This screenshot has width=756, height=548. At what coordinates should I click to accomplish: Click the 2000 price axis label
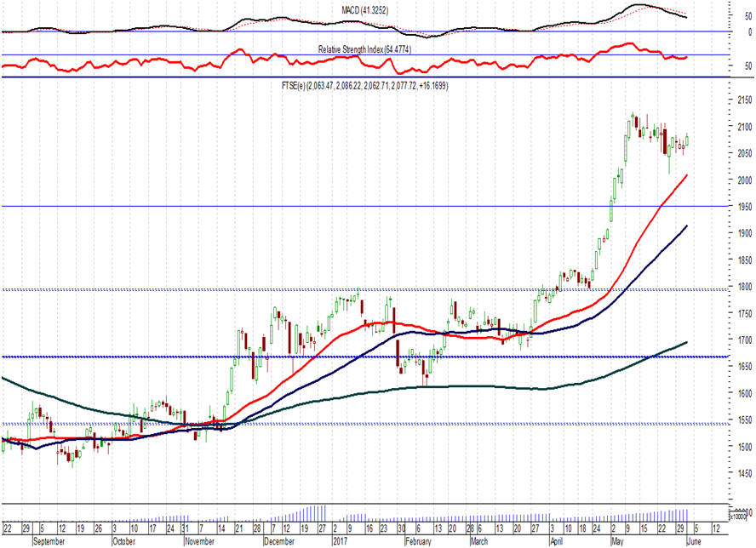pos(744,180)
